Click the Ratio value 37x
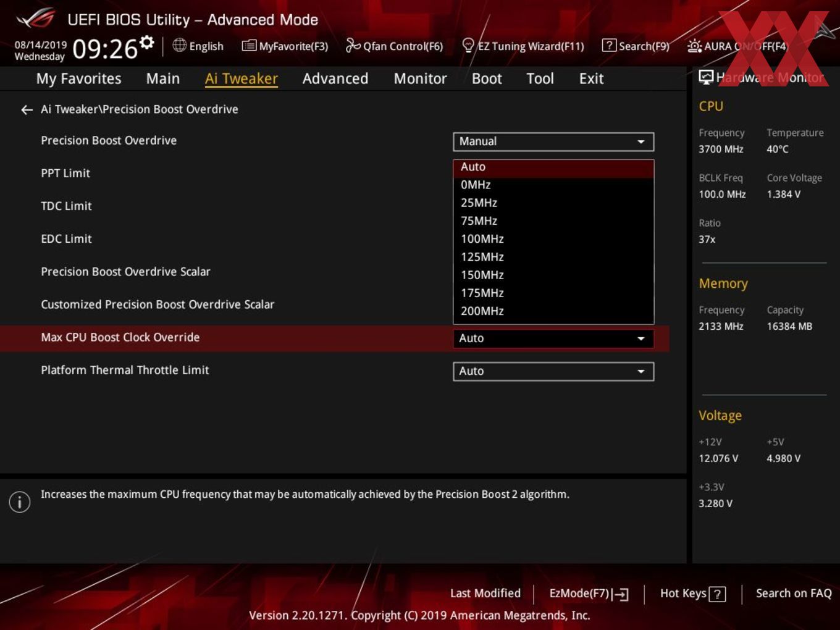This screenshot has width=840, height=630. pyautogui.click(x=707, y=239)
